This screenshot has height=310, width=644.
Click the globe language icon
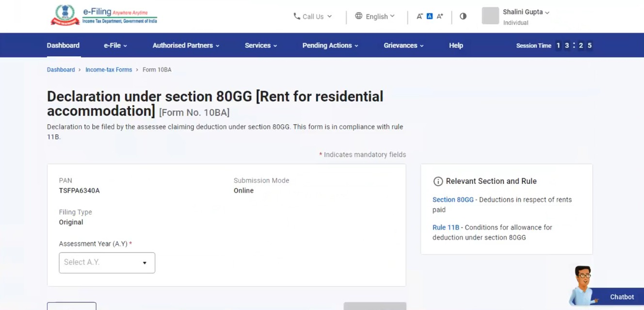pyautogui.click(x=359, y=16)
